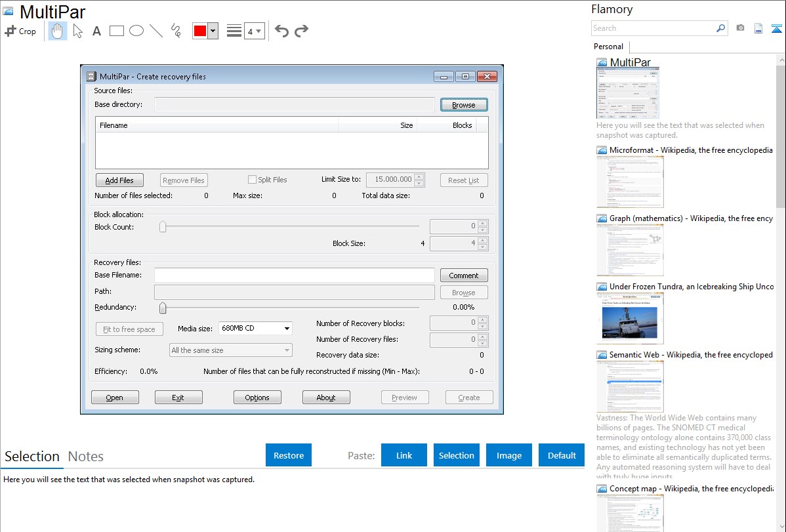Activate the hand pan tool
This screenshot has height=532, width=786.
pyautogui.click(x=58, y=31)
